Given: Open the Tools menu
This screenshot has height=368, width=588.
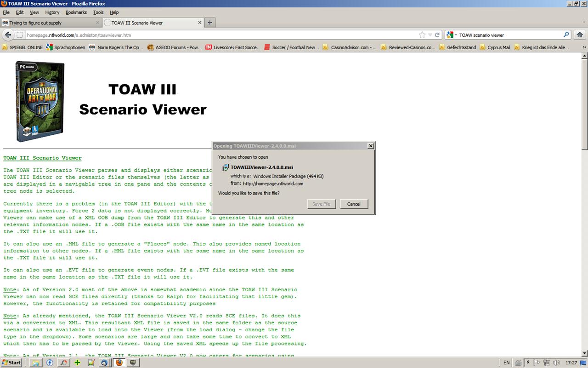Looking at the screenshot, I should point(98,12).
